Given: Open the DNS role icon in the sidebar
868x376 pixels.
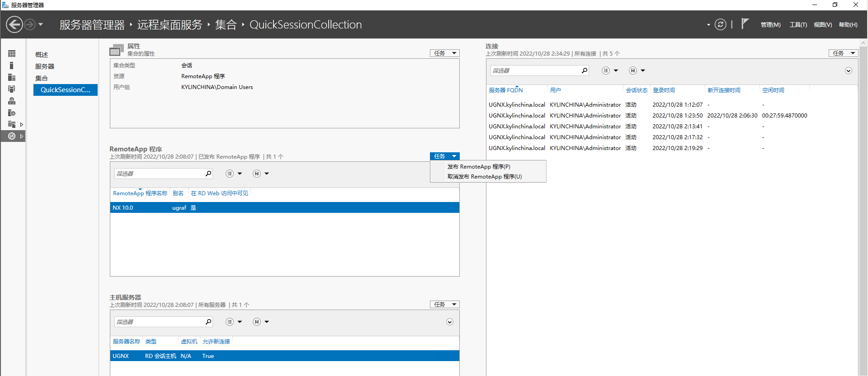Looking at the screenshot, I should click(x=12, y=101).
